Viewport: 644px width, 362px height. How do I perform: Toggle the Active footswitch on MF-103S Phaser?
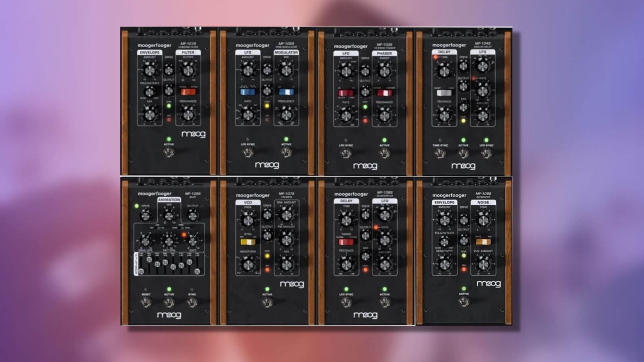pos(384,154)
